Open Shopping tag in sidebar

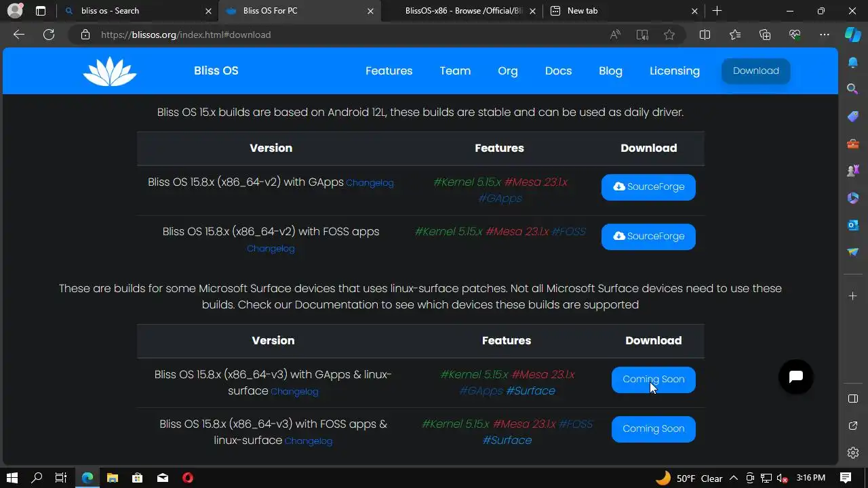[853, 117]
